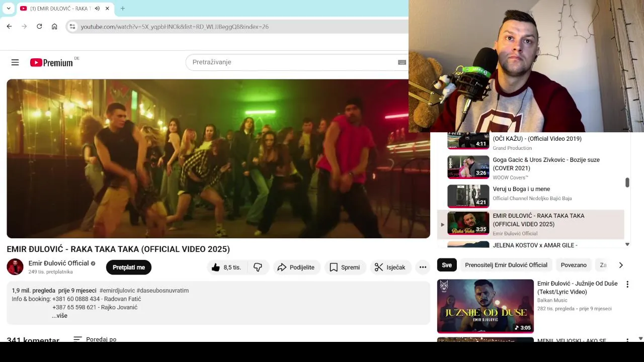Expand description with ...više
Screen dimensions: 644x362
(x=59, y=316)
